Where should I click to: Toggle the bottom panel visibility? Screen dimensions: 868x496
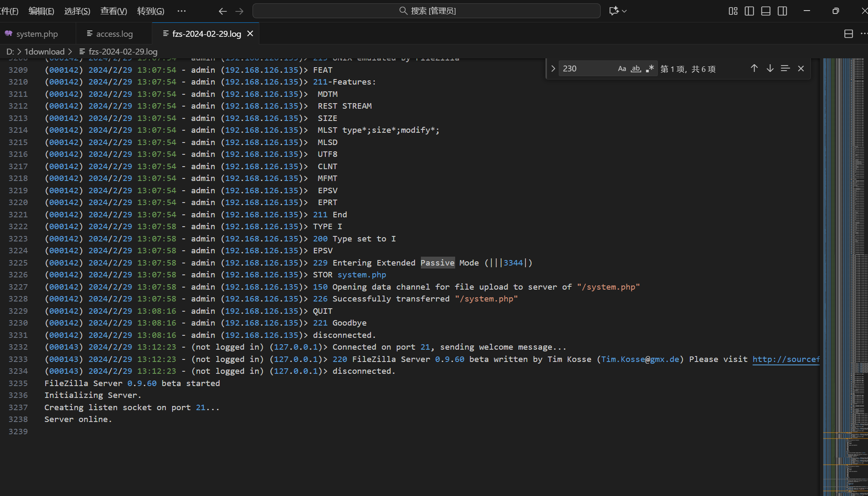pyautogui.click(x=766, y=11)
